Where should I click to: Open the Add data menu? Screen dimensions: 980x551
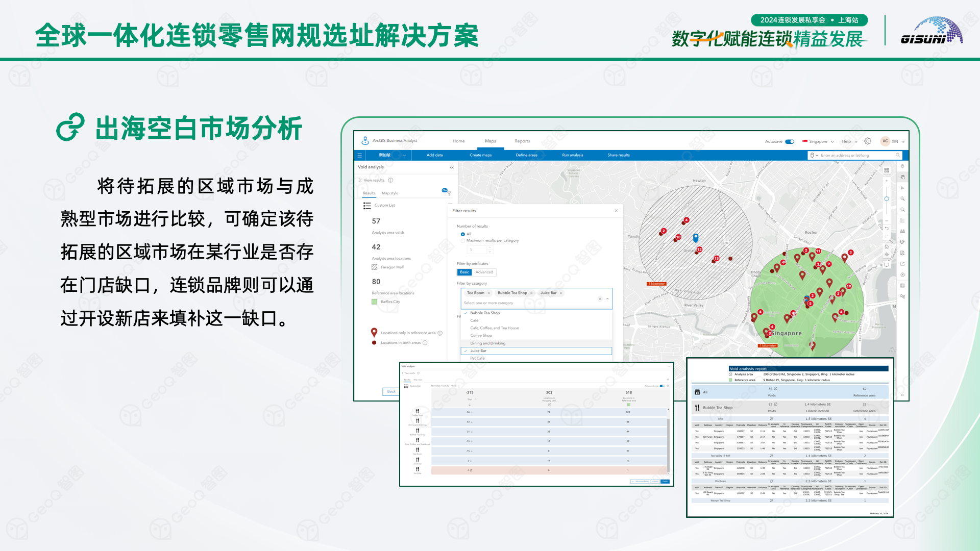pos(434,155)
